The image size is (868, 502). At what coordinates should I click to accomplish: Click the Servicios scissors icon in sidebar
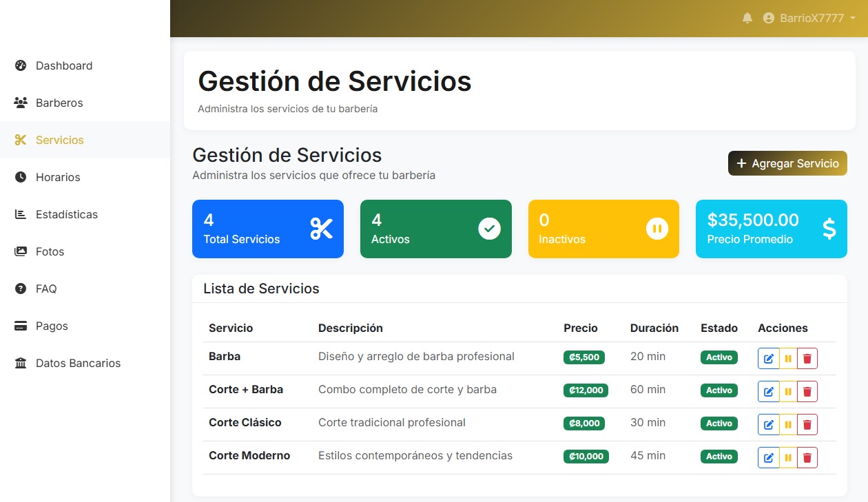19,140
